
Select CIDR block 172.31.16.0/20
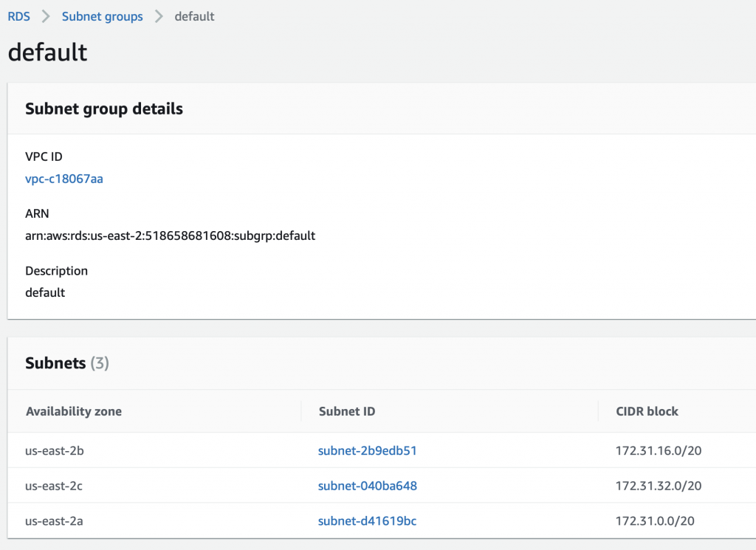pyautogui.click(x=659, y=450)
